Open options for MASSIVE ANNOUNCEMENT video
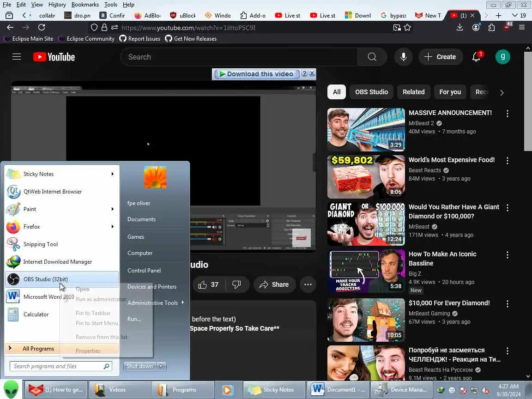This screenshot has width=532, height=399. click(x=507, y=114)
